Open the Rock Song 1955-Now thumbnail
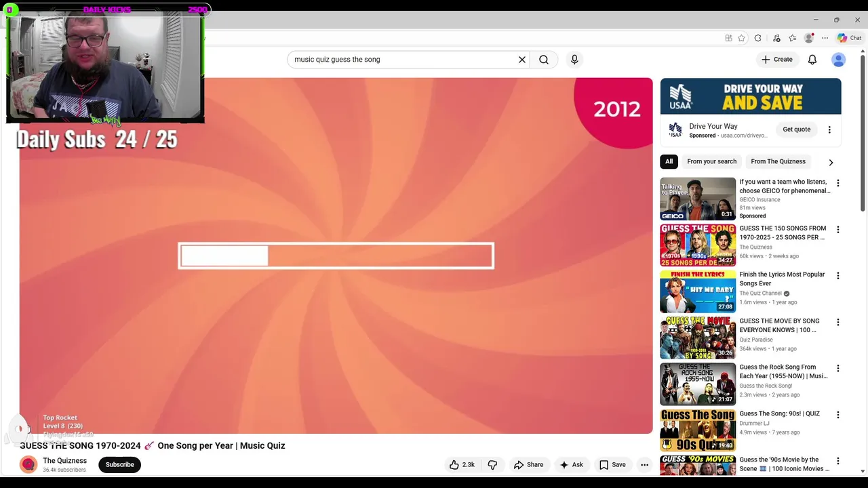This screenshot has height=488, width=868. [x=698, y=384]
